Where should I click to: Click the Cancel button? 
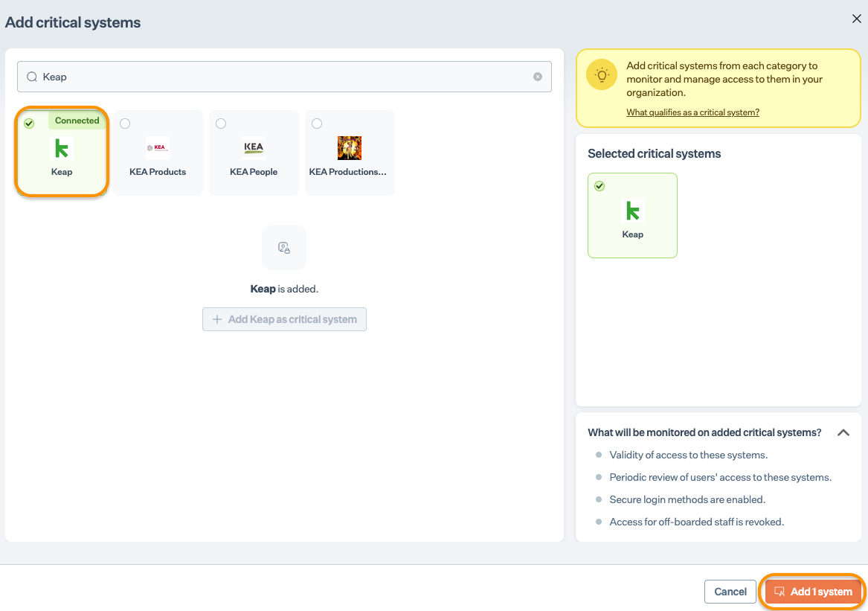[730, 592]
